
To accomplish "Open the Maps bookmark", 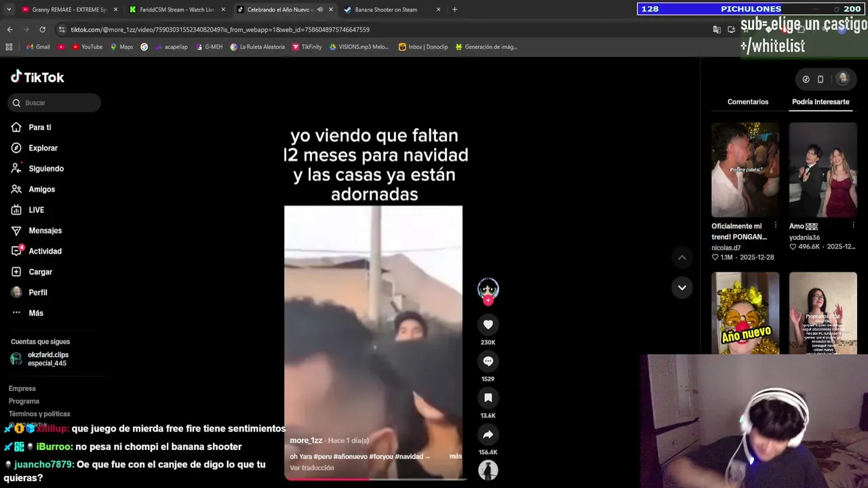I will [121, 47].
